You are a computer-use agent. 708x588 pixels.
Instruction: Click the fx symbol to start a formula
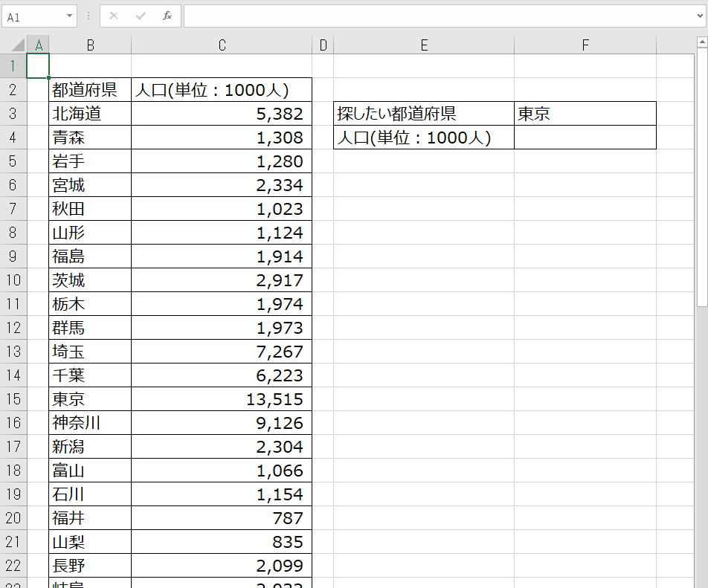pos(166,16)
